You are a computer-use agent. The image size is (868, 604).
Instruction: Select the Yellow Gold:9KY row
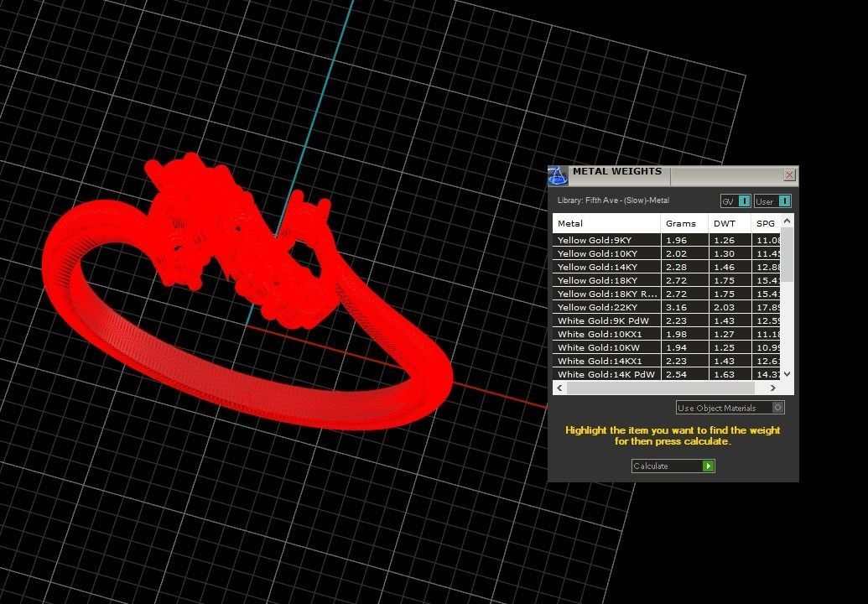pos(667,240)
